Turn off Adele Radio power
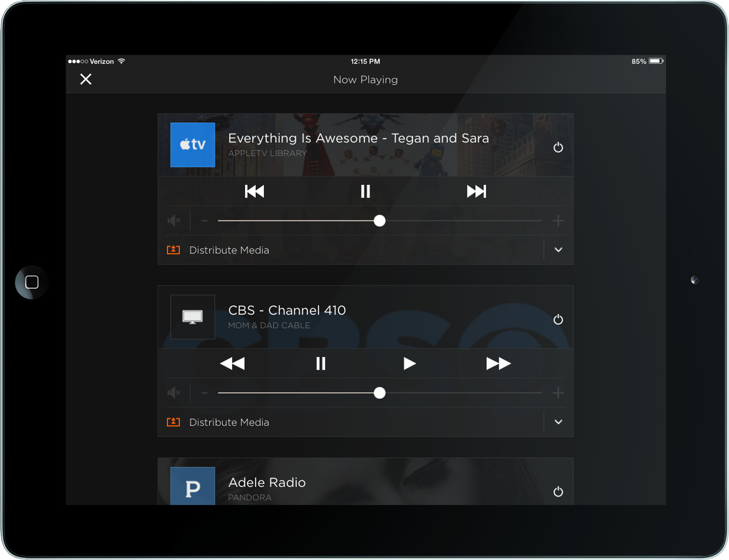Screen dimensions: 729x560 pos(558,492)
